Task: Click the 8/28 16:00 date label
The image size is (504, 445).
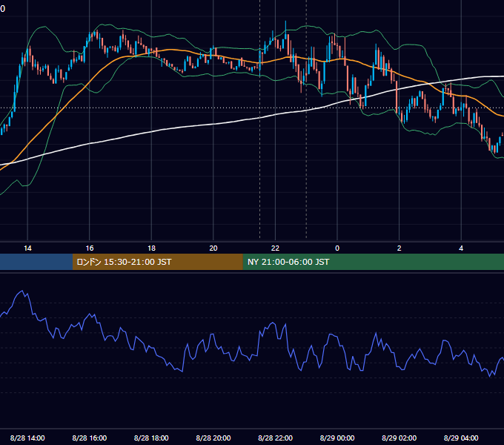Action: (x=90, y=438)
